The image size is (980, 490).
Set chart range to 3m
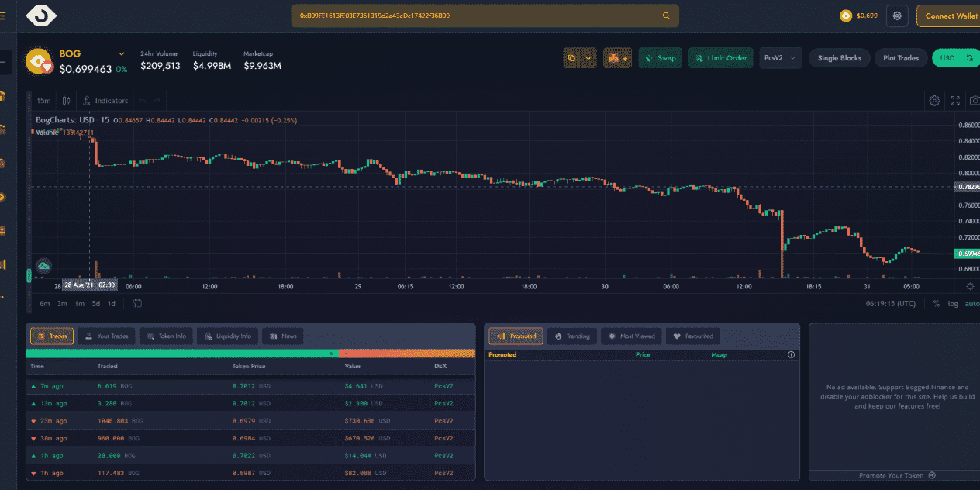tap(62, 303)
